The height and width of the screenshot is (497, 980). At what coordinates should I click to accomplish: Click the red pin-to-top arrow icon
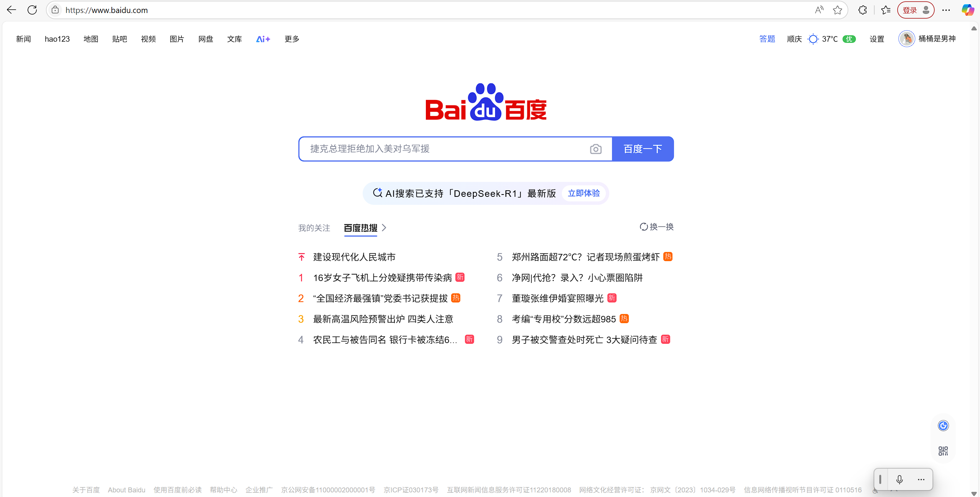coord(301,257)
